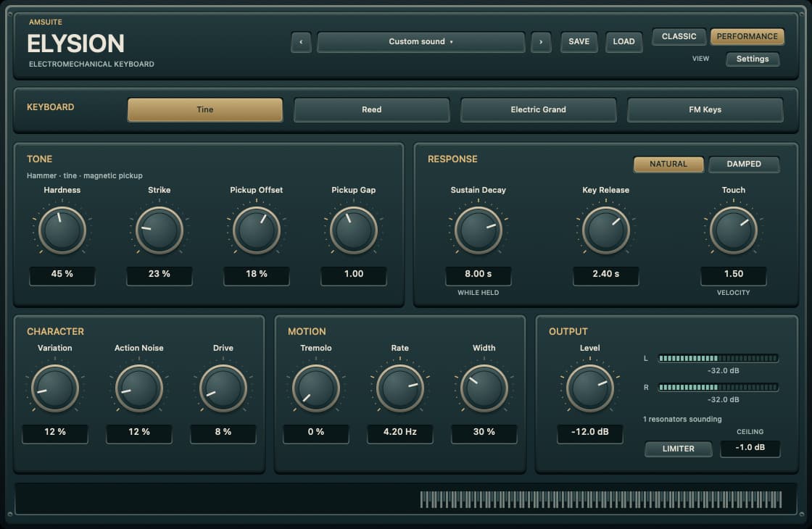The width and height of the screenshot is (812, 529).
Task: Click the Ceiling -1.0 dB field
Action: [750, 448]
